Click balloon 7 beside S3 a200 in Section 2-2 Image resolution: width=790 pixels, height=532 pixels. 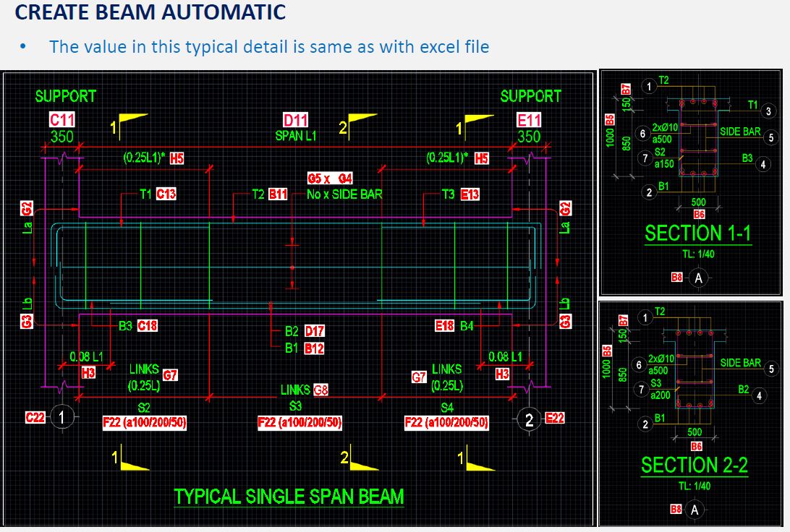(x=642, y=389)
